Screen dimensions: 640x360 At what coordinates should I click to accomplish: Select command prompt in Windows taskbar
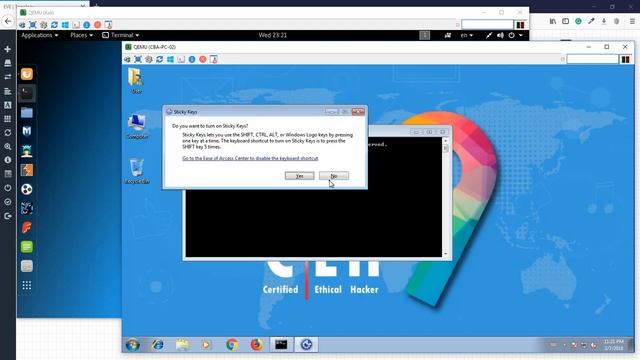[281, 345]
